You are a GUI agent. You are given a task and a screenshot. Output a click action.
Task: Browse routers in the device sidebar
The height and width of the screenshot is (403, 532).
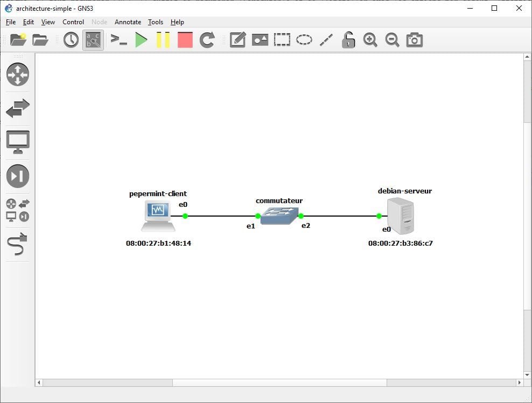[18, 75]
